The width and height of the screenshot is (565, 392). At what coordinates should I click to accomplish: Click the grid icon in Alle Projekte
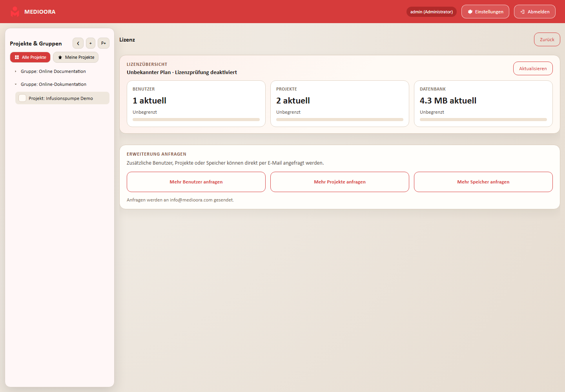(17, 57)
